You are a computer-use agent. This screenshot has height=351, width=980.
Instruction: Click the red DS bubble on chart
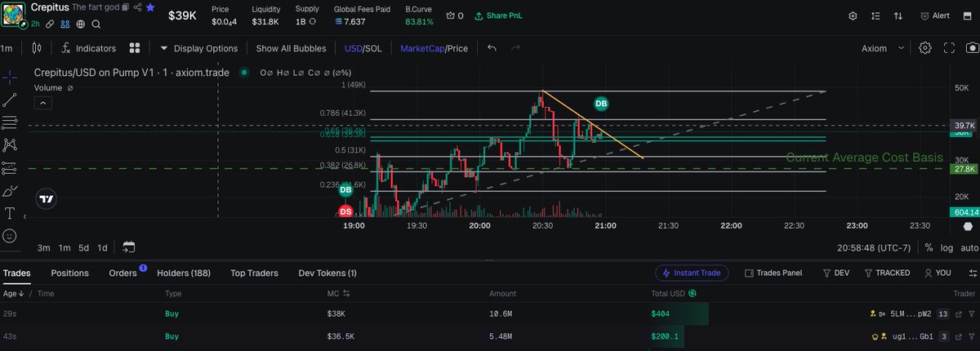point(346,211)
